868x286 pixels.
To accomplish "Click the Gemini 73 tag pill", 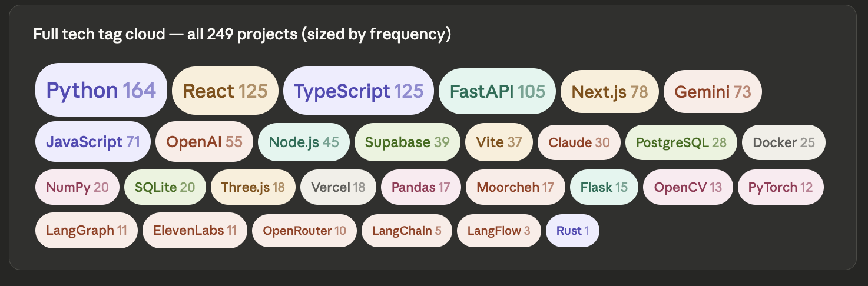I will (713, 92).
